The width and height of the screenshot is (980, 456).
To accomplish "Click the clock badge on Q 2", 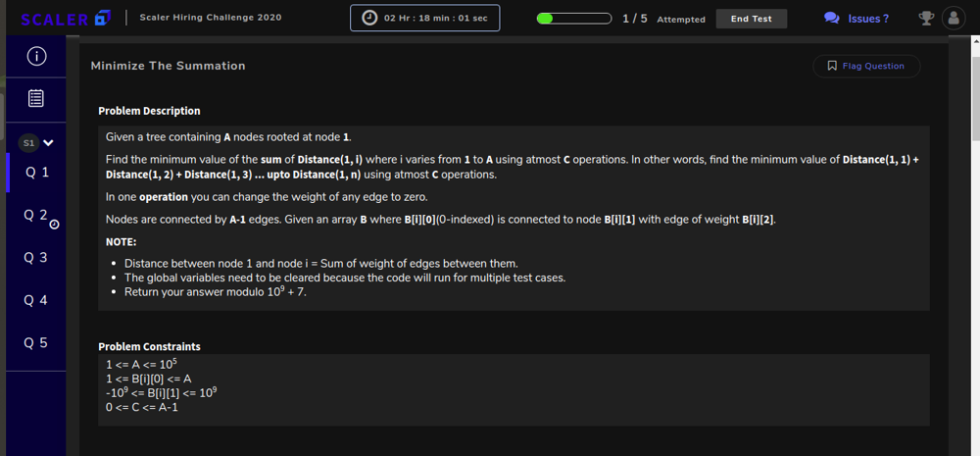I will [x=54, y=224].
